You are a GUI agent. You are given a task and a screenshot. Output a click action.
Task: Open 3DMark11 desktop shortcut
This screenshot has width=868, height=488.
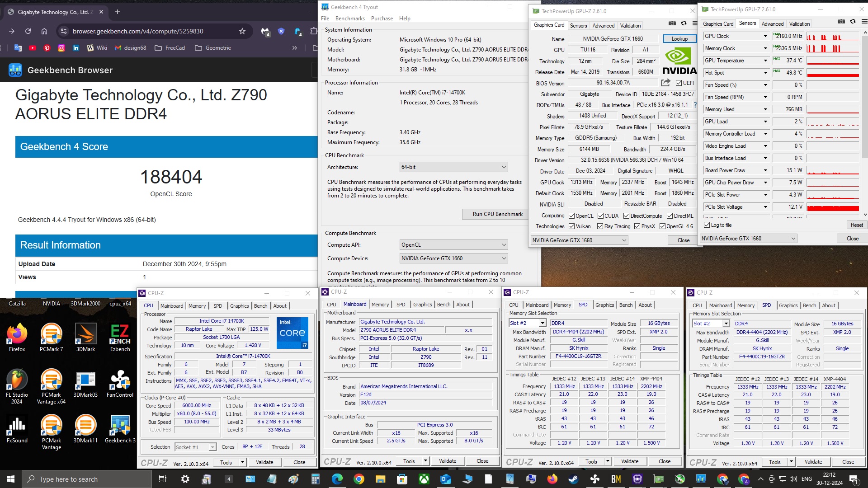click(85, 429)
